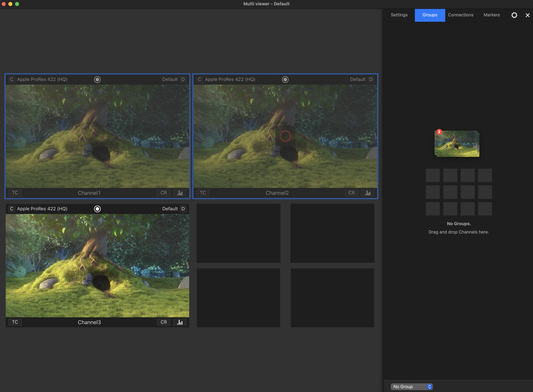Click the D destination icon on Channel1
Image resolution: width=533 pixels, height=392 pixels.
point(183,79)
